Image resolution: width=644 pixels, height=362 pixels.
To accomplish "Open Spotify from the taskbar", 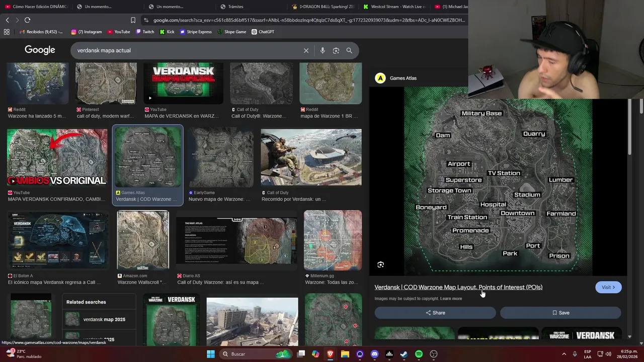I will pos(419,354).
